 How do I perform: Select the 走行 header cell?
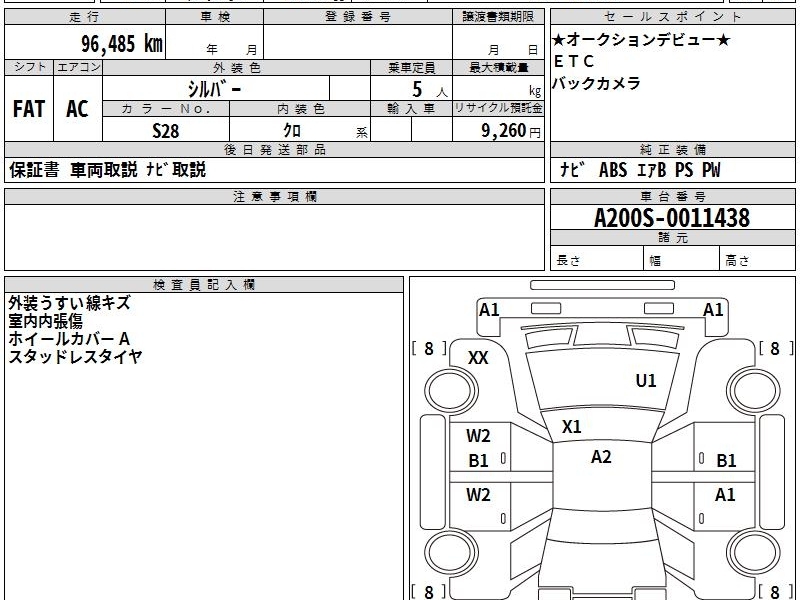85,17
